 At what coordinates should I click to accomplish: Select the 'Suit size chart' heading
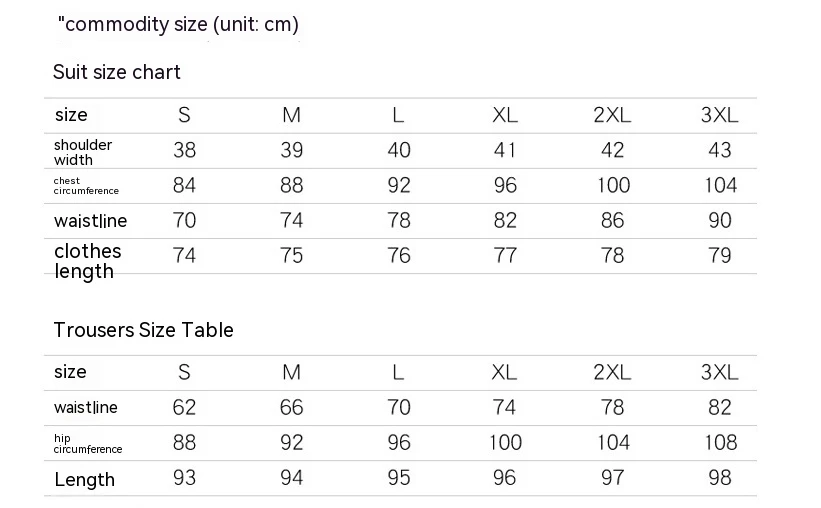[x=117, y=72]
